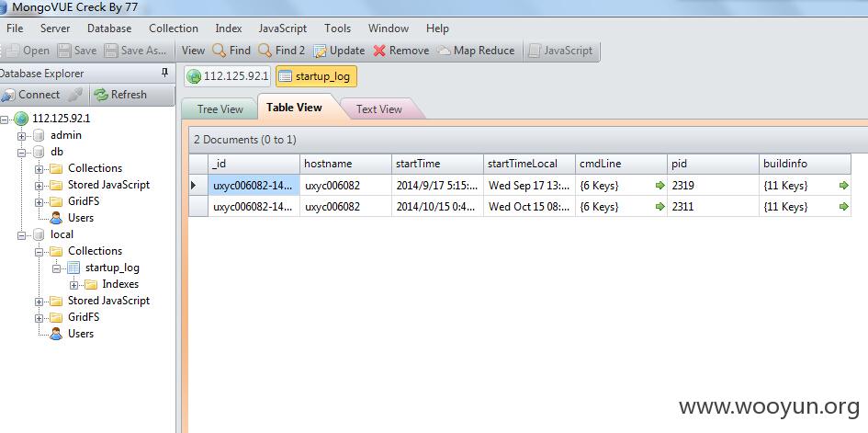Collapse the startup_log tree node
This screenshot has width=868, height=433.
coord(56,268)
